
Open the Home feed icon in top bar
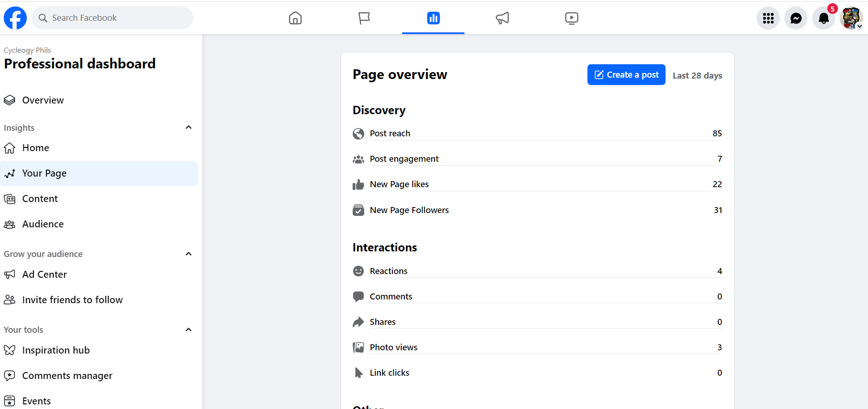(295, 18)
